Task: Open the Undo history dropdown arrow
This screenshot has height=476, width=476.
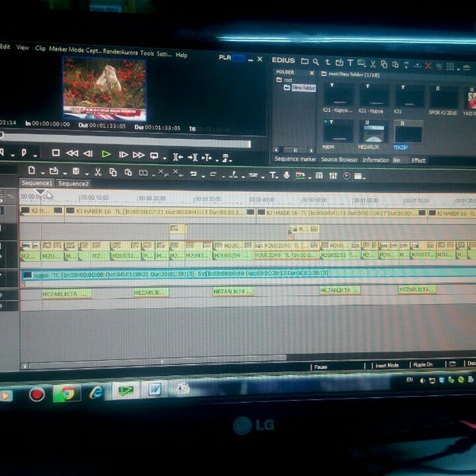Action: click(x=203, y=176)
